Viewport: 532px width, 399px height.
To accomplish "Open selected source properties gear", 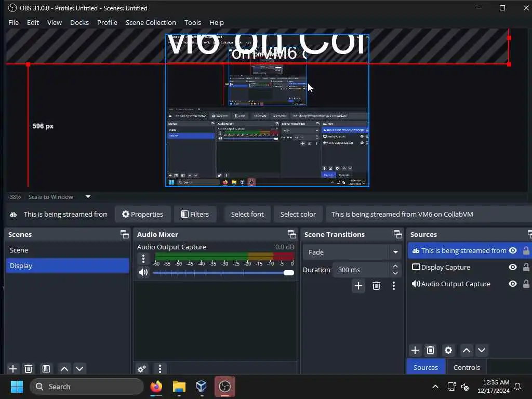I will click(x=448, y=350).
